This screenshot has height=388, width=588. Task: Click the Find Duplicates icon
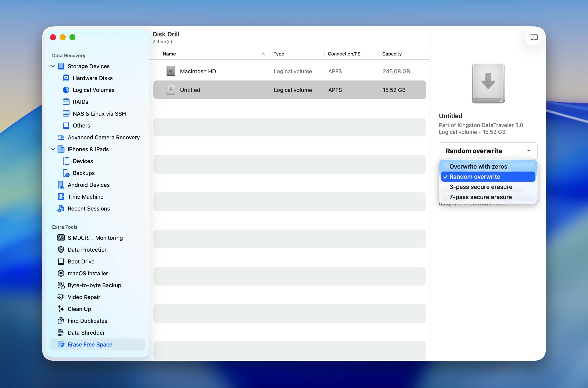pyautogui.click(x=61, y=321)
